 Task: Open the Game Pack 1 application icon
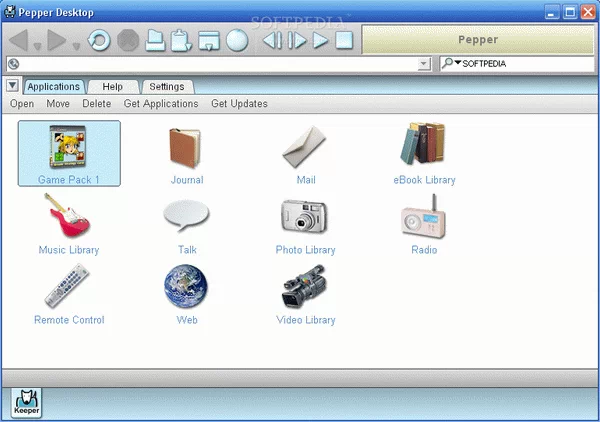68,147
